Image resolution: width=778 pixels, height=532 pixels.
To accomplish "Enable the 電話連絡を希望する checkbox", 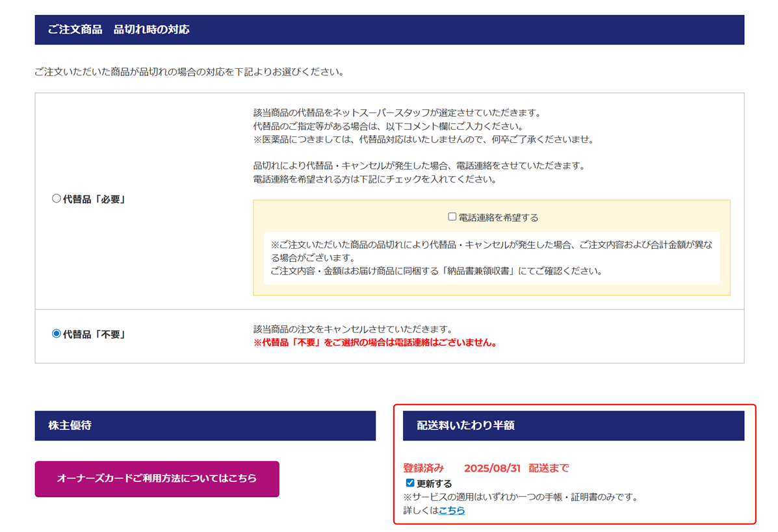I will point(452,217).
